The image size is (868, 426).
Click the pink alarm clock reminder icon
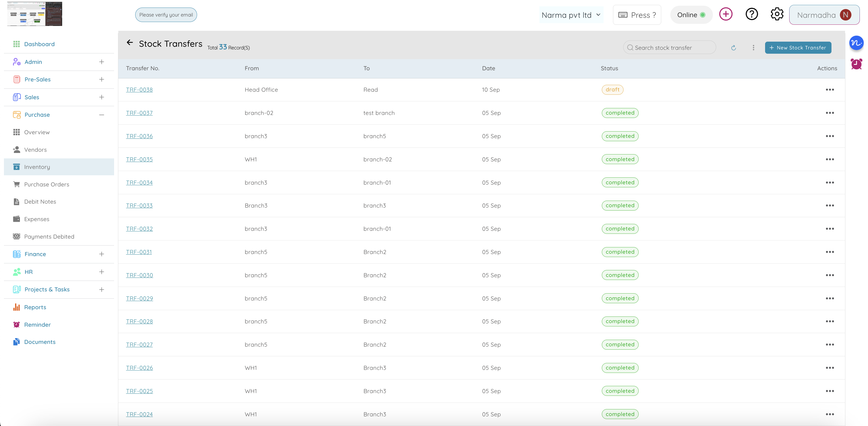[856, 64]
